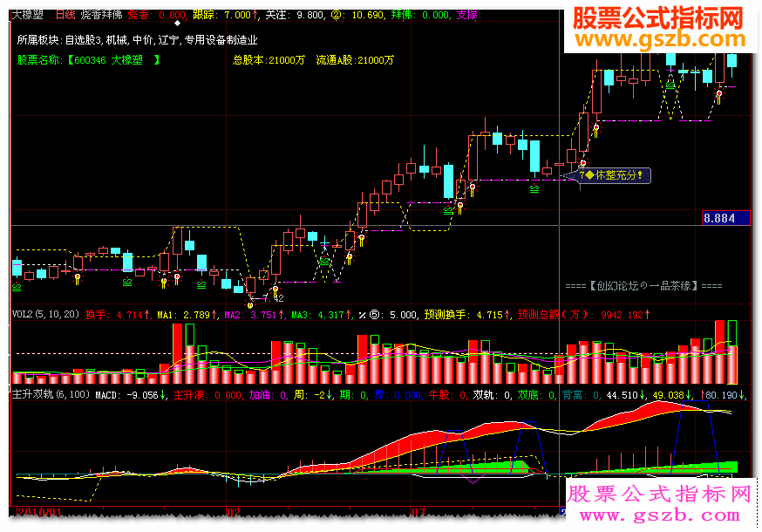Click the yellow 49.038 indicator value
The image size is (762, 532).
point(674,395)
